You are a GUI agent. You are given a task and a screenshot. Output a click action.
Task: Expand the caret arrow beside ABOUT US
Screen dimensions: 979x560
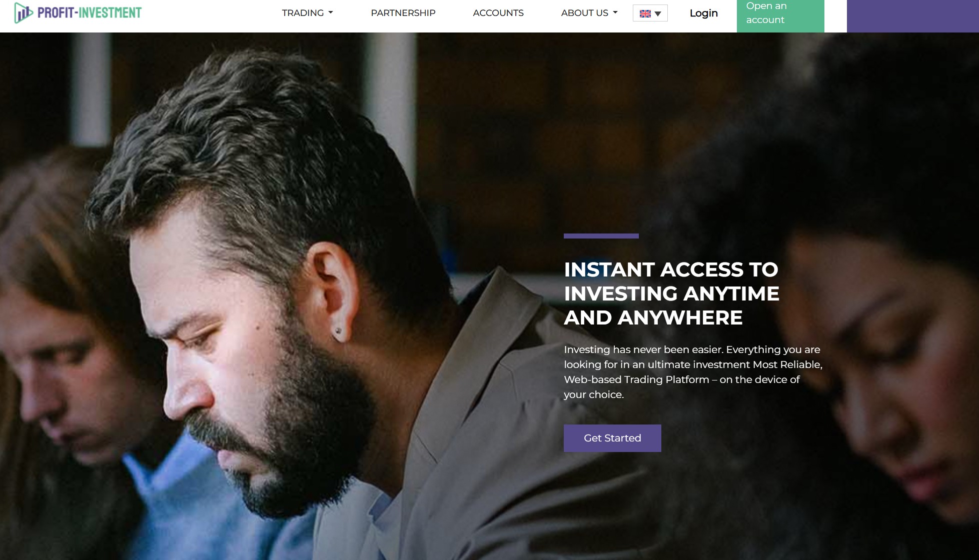click(615, 13)
